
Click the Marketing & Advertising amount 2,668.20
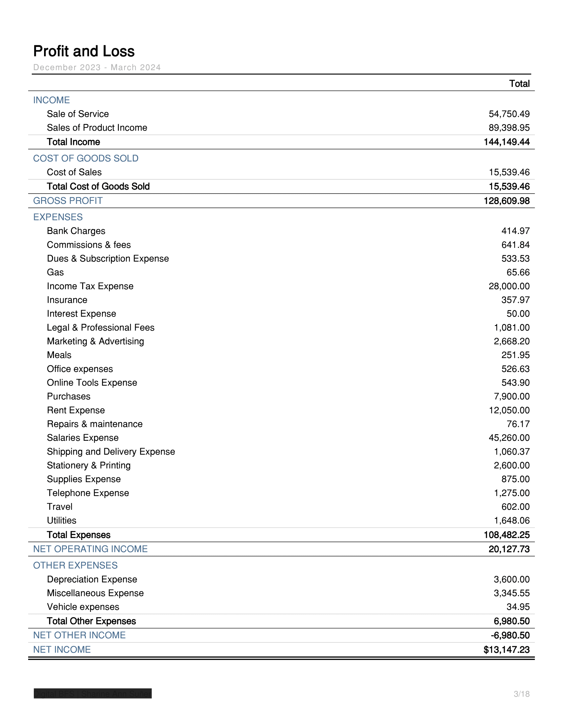tap(511, 341)
